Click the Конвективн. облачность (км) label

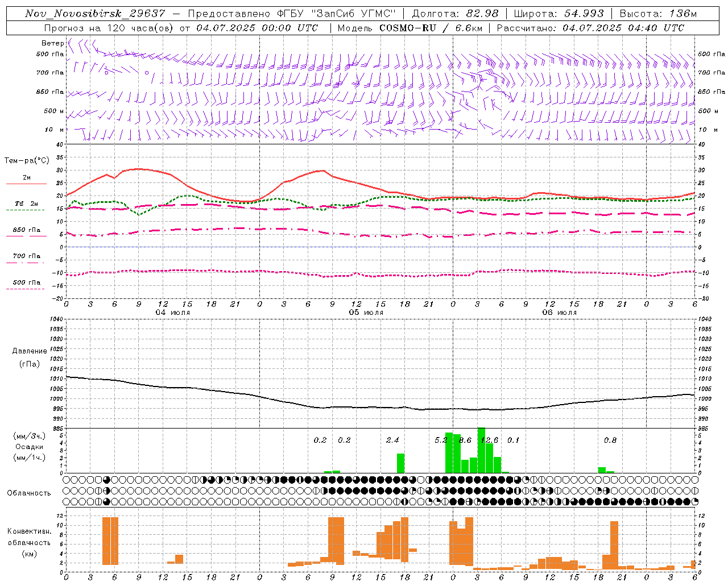click(29, 542)
